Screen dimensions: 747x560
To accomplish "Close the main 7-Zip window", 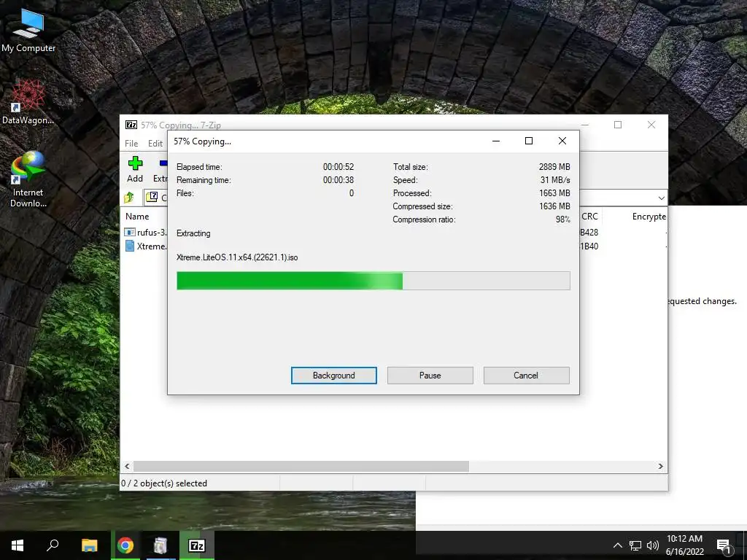I will click(x=651, y=125).
